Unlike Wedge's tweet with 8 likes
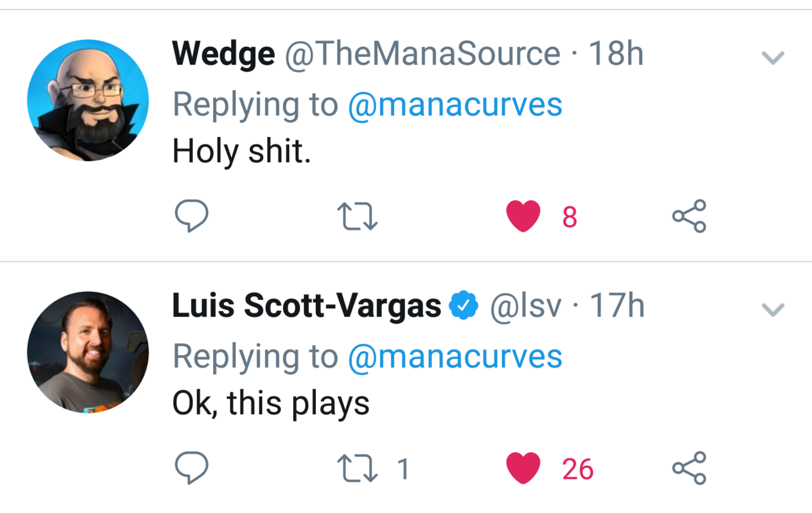Image resolution: width=812 pixels, height=513 pixels. (x=523, y=216)
